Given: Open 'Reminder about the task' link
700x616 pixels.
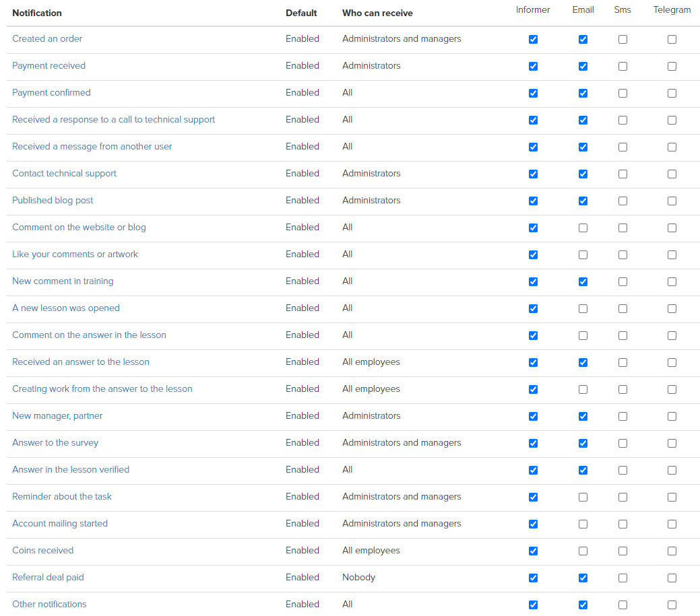Looking at the screenshot, I should coord(62,496).
